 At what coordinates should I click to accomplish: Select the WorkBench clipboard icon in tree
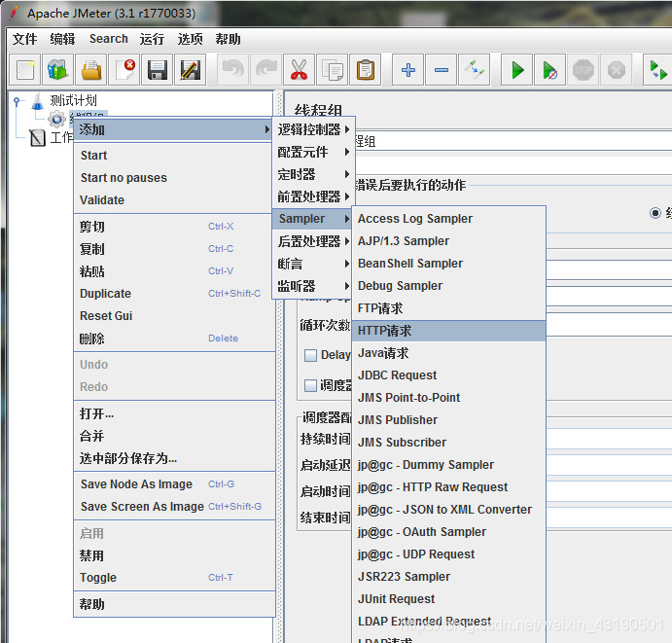click(x=38, y=138)
